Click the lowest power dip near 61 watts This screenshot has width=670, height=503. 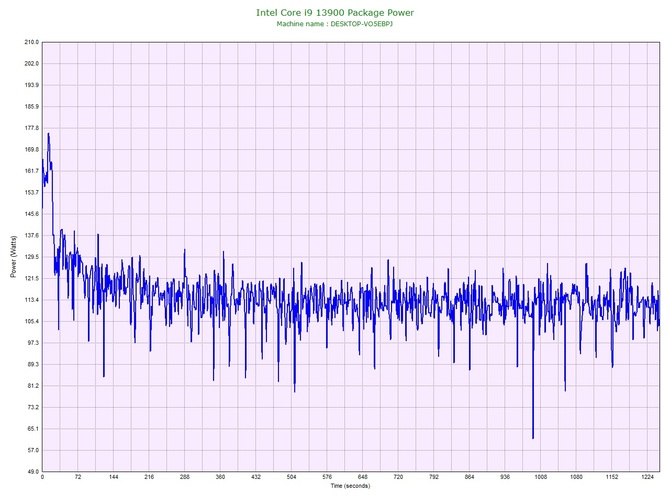pos(533,438)
